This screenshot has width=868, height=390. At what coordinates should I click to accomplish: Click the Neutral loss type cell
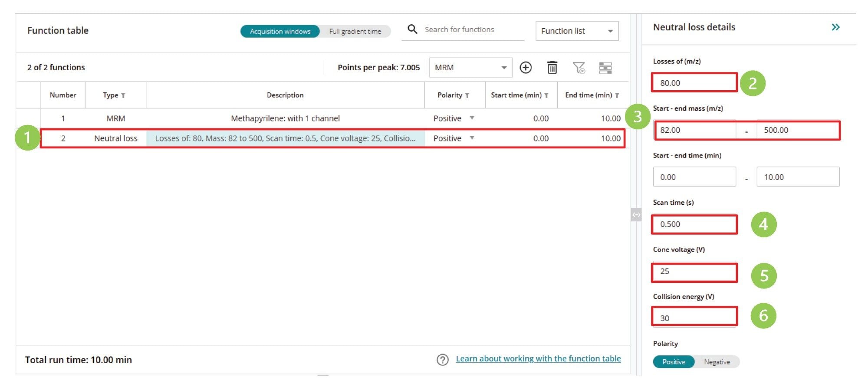tap(115, 138)
